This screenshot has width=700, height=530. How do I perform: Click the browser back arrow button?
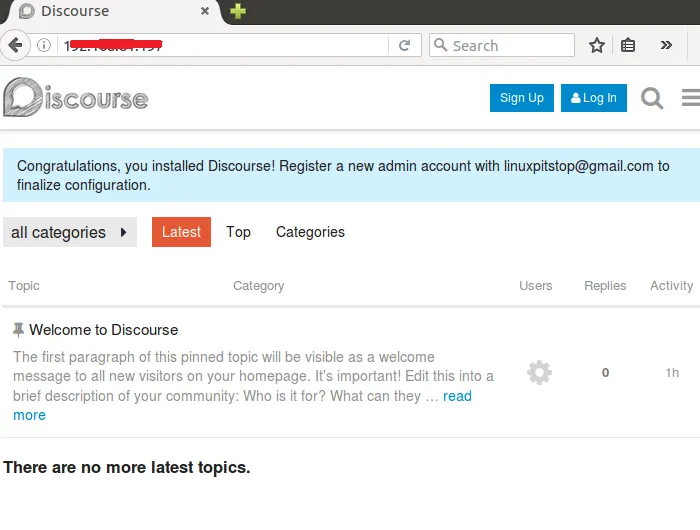tap(15, 45)
